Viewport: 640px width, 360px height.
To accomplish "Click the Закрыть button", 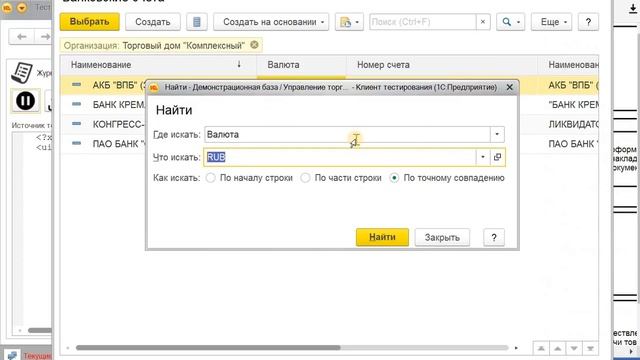I will point(442,237).
